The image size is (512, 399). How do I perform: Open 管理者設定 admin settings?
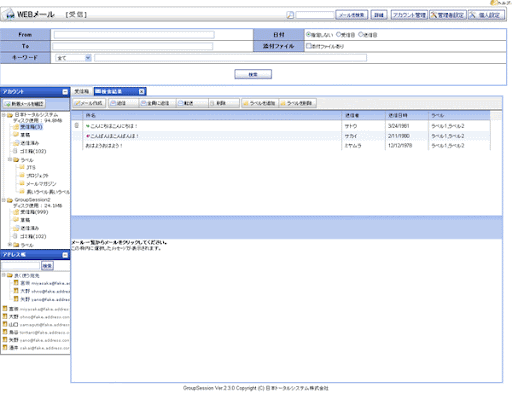pyautogui.click(x=448, y=15)
